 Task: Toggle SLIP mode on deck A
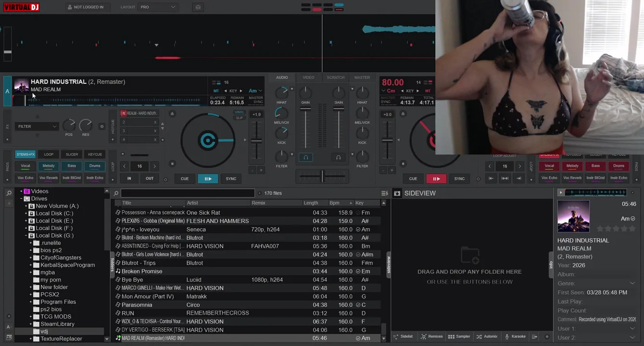coord(239,118)
